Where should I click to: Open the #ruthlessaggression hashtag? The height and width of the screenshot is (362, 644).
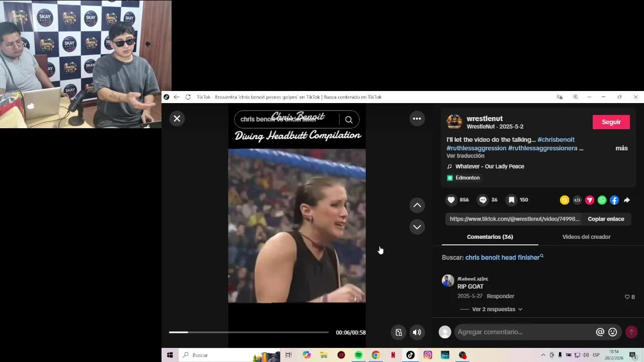tap(476, 148)
